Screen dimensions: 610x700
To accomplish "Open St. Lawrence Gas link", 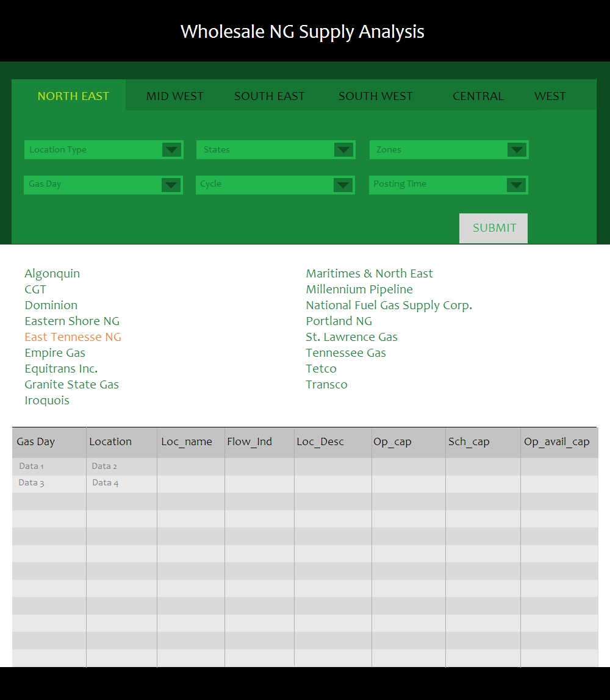I will (x=351, y=337).
